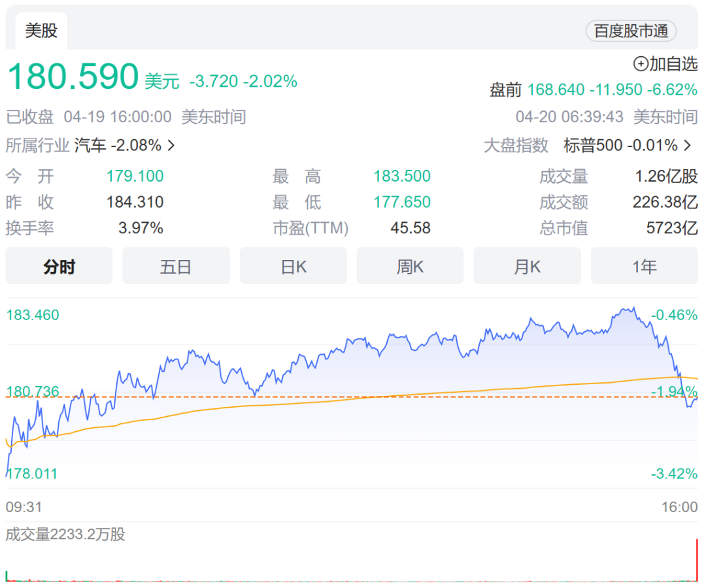Viewport: 706px width, 588px height.
Task: Switch to the 五日 chart view
Action: pos(176,266)
